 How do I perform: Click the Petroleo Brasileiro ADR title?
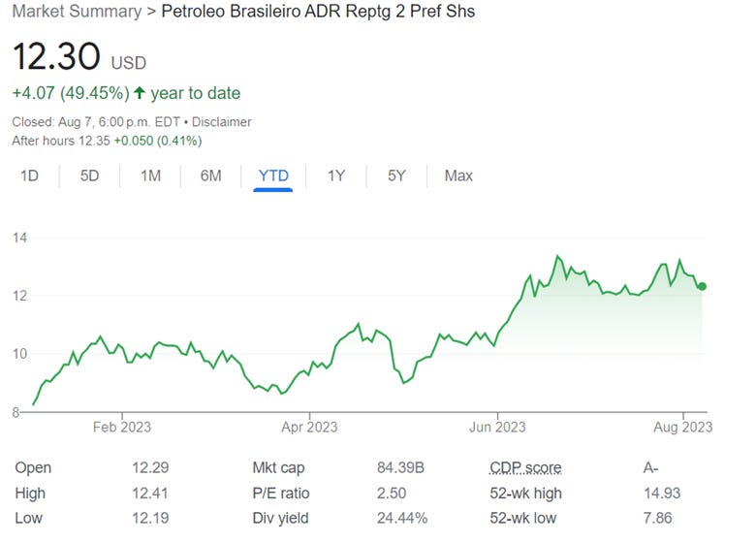[x=318, y=11]
